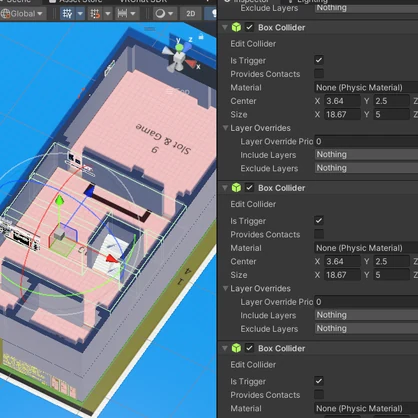Uncheck Is Trigger on second Box Collider
Image resolution: width=418 pixels, height=418 pixels.
pos(319,220)
